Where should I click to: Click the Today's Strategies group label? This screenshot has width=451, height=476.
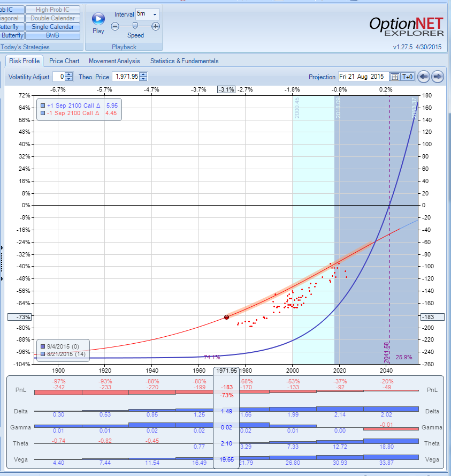pyautogui.click(x=25, y=47)
